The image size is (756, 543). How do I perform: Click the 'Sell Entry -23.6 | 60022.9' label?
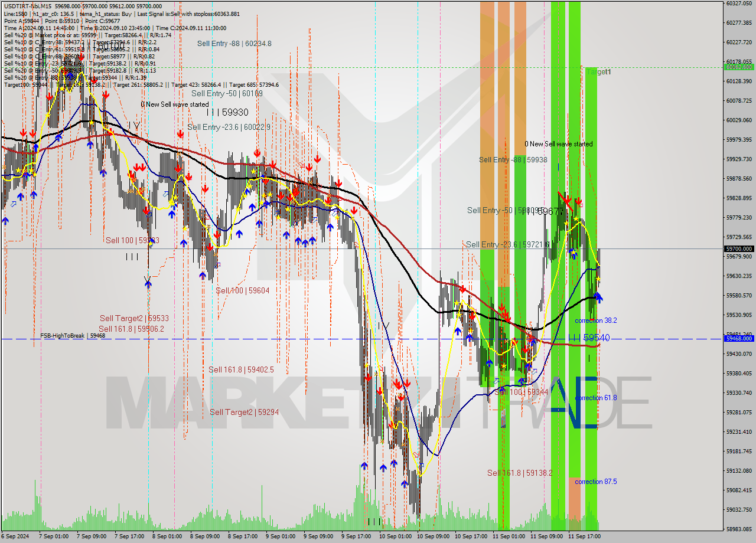pos(229,127)
